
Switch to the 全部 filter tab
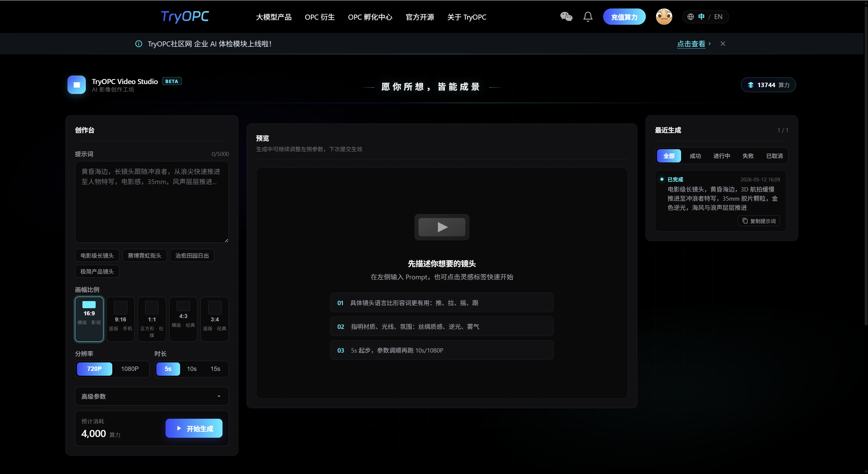(x=669, y=156)
